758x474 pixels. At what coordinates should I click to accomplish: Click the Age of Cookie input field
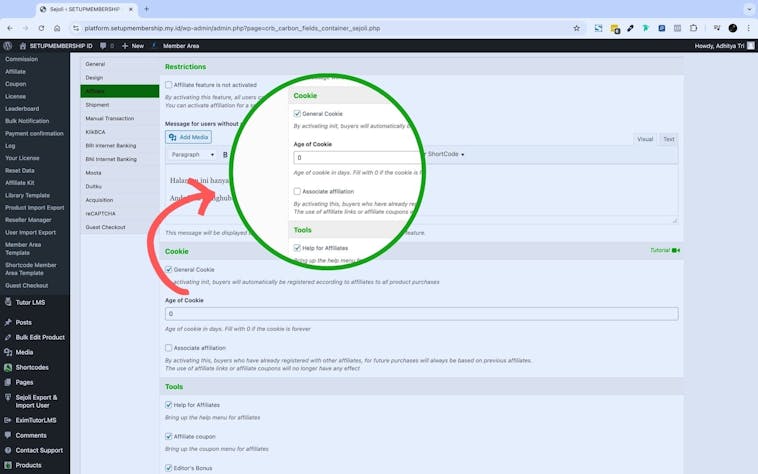click(421, 313)
